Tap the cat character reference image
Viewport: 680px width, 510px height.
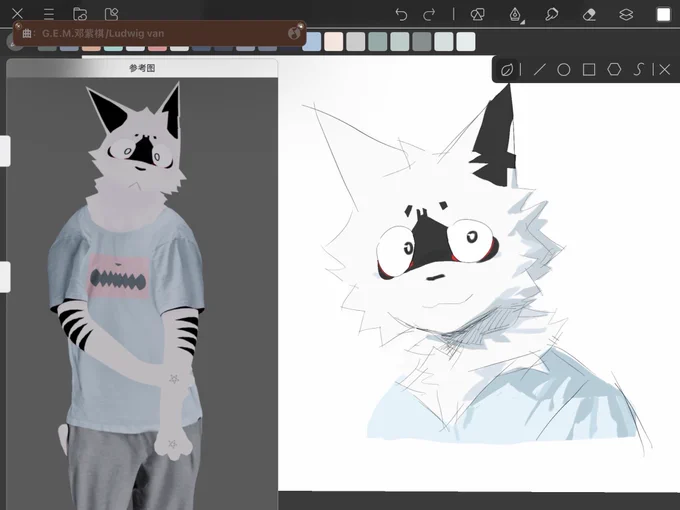click(128, 295)
